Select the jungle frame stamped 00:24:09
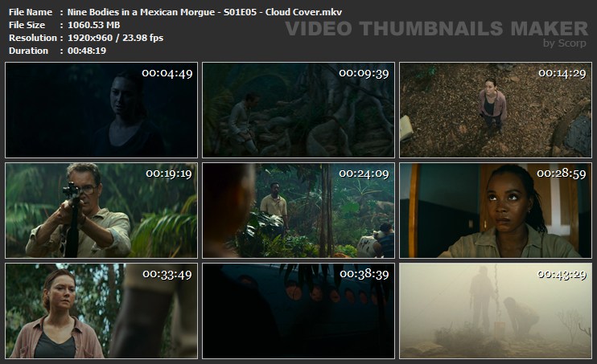Viewport: 597px width, 364px height. 298,211
